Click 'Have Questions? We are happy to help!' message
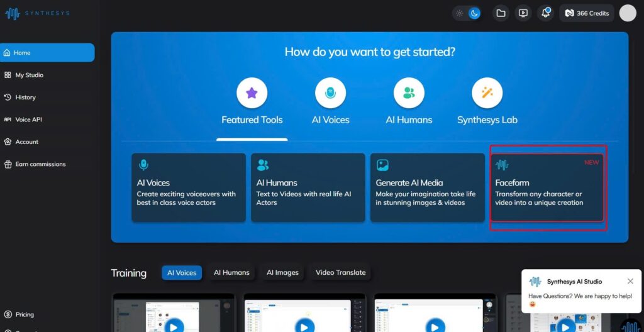Image resolution: width=644 pixels, height=332 pixels. pyautogui.click(x=580, y=299)
